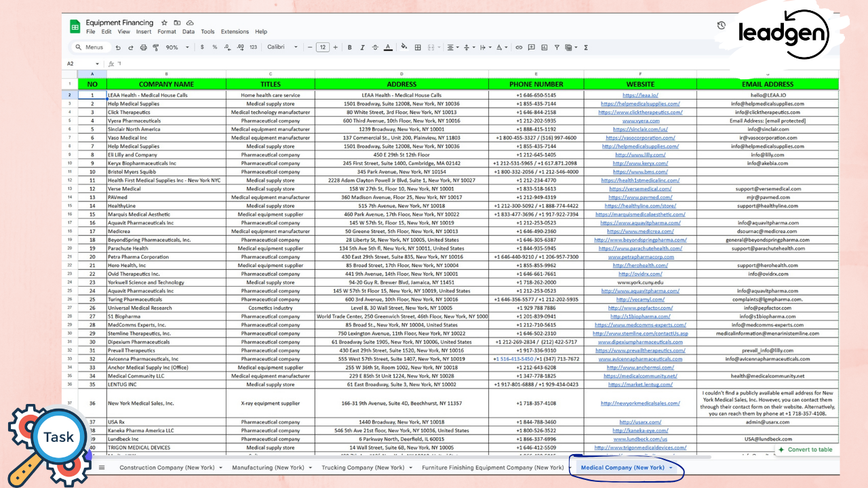Image resolution: width=868 pixels, height=488 pixels.
Task: Open the text color picker
Action: [x=388, y=47]
